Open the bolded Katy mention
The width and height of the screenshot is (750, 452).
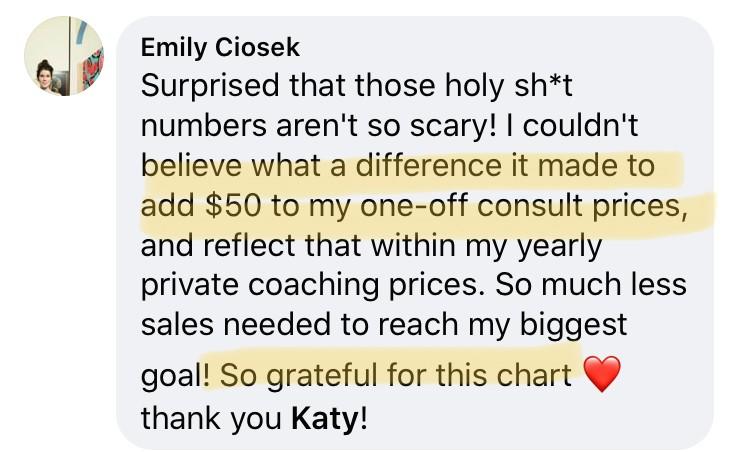coord(324,416)
